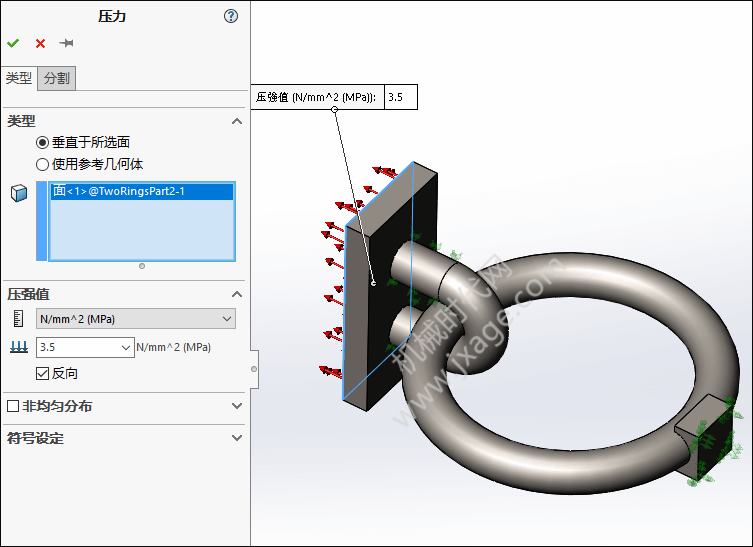Click the 压强值 callout label in viewport

click(316, 97)
